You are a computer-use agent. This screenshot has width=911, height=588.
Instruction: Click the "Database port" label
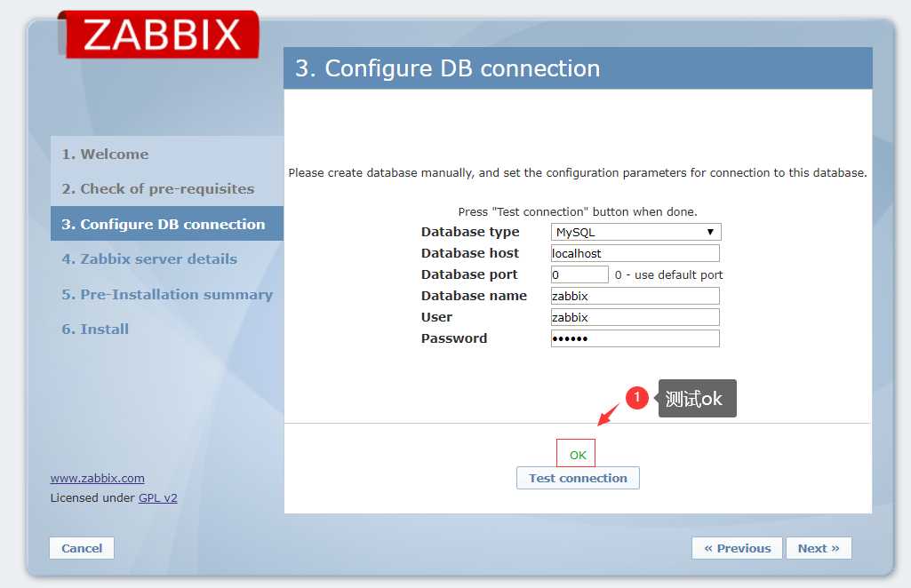(469, 274)
